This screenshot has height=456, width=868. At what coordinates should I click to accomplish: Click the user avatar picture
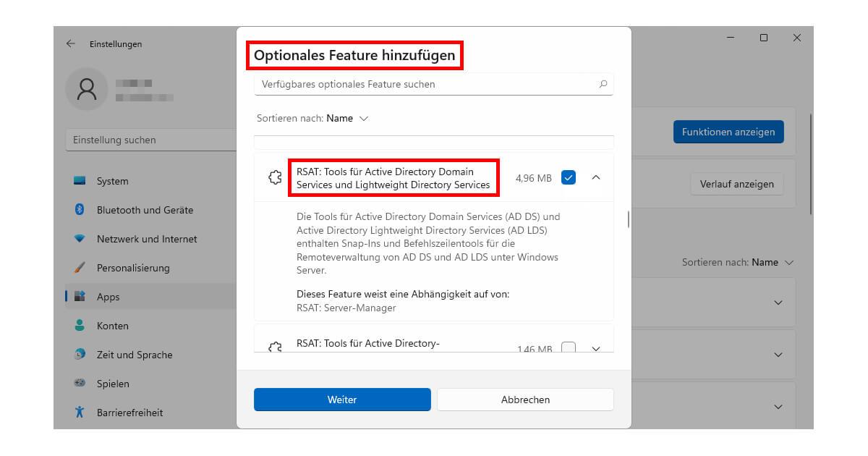(86, 89)
